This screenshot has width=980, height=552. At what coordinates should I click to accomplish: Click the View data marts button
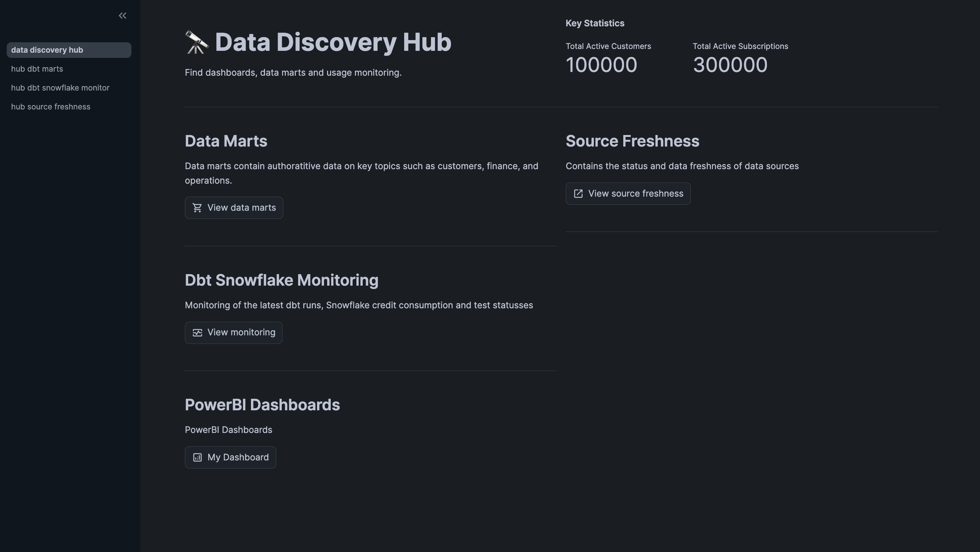pos(233,208)
